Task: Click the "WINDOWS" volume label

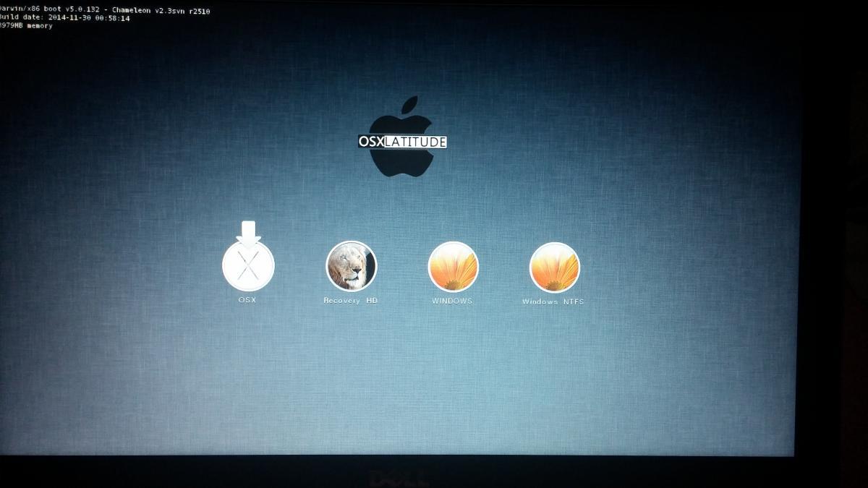Action: click(452, 301)
